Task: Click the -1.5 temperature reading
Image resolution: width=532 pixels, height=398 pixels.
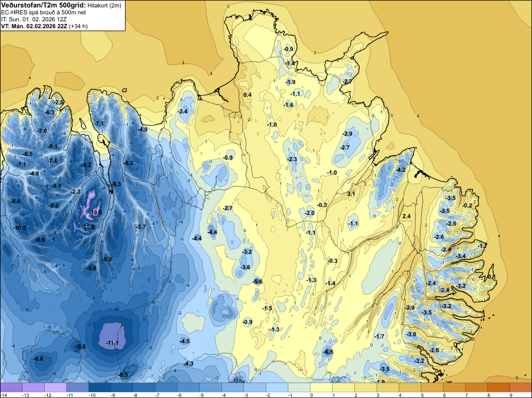Action: (267, 308)
